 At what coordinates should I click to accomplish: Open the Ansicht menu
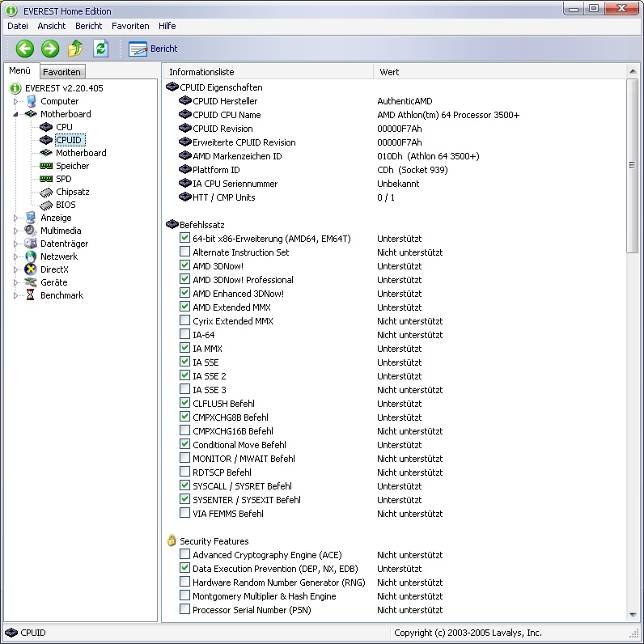click(x=51, y=26)
